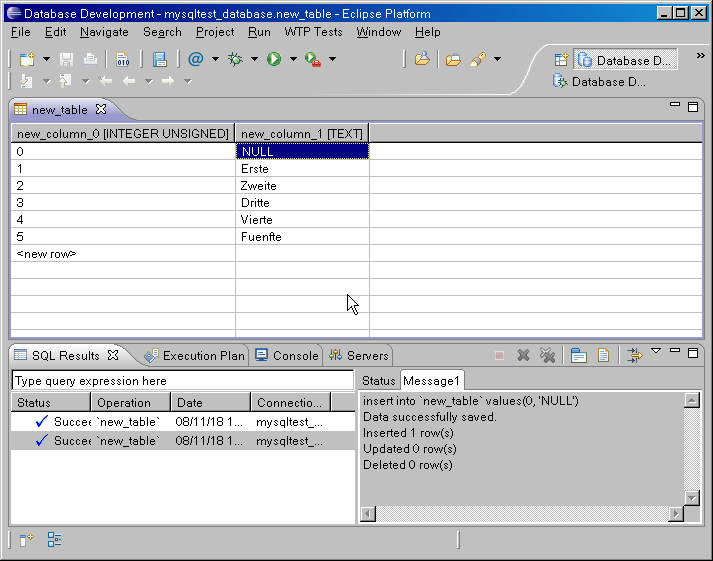Click the Debug bug icon
Image resolution: width=713 pixels, height=561 pixels.
coord(235,60)
